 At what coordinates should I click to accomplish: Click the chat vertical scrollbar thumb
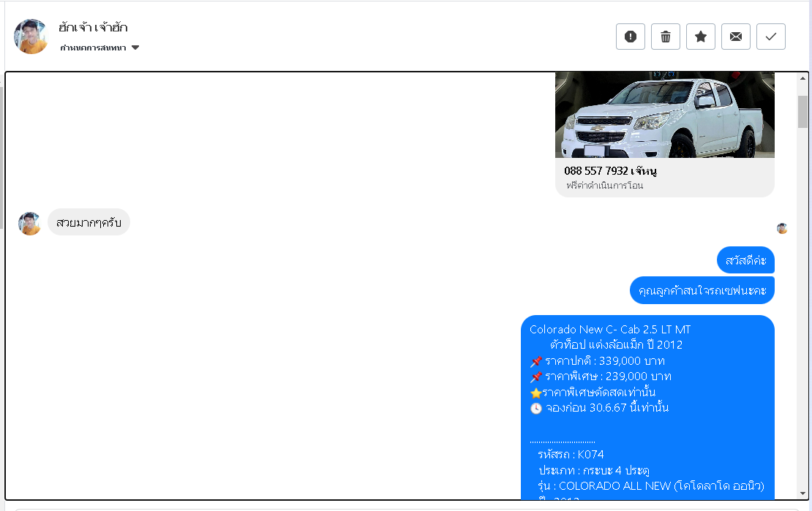tap(802, 111)
